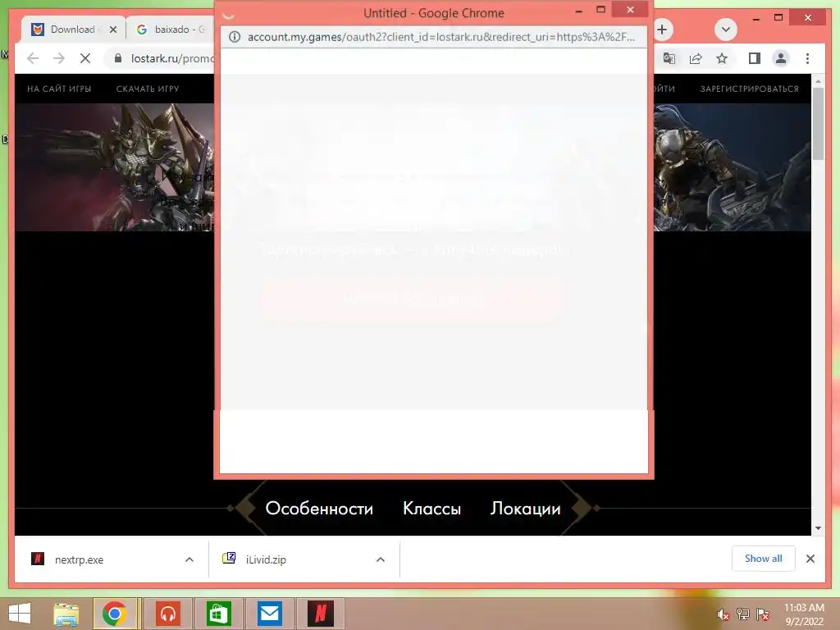Click ЗАРЕГИСТРИРОВАТЬСЯ link
This screenshot has height=630, width=840.
pyautogui.click(x=749, y=89)
